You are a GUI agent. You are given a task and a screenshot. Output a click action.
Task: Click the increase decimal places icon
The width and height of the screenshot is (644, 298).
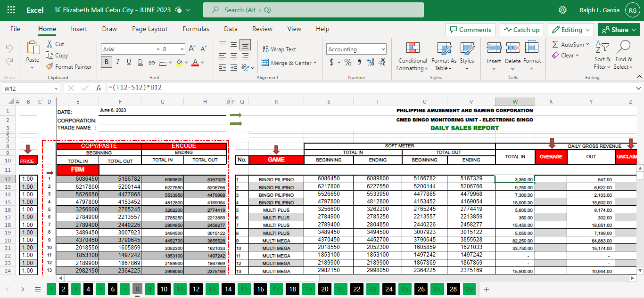tap(370, 63)
